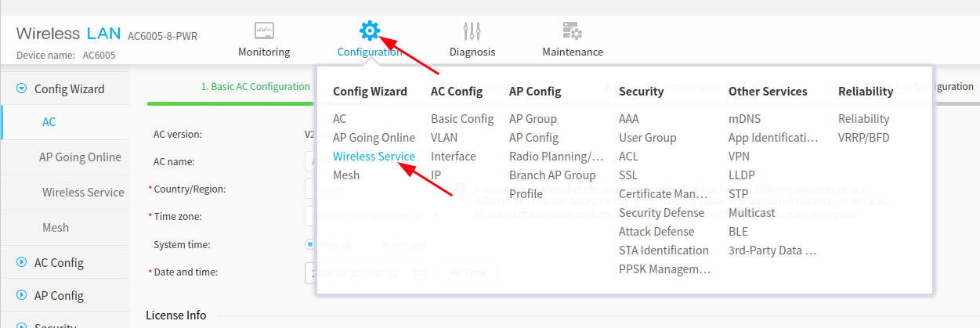Select Mesh in the left sidebar
Image resolution: width=980 pixels, height=328 pixels.
point(56,228)
